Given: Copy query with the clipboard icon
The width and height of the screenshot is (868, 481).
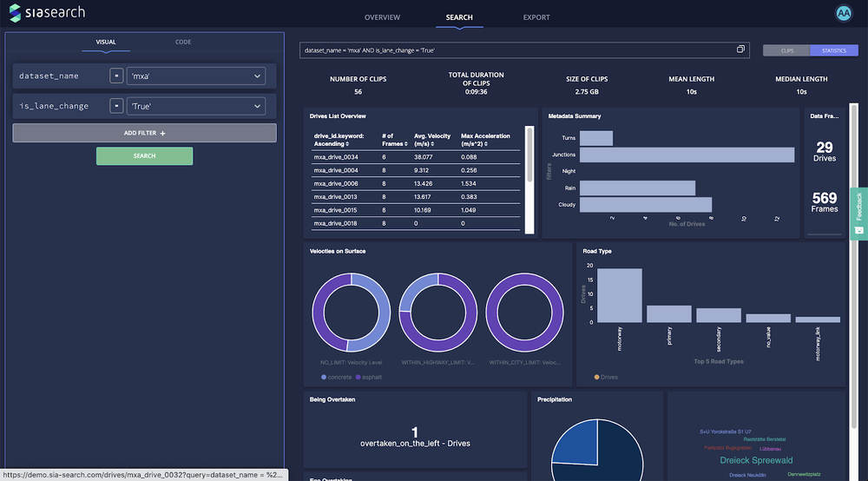Looking at the screenshot, I should [740, 49].
